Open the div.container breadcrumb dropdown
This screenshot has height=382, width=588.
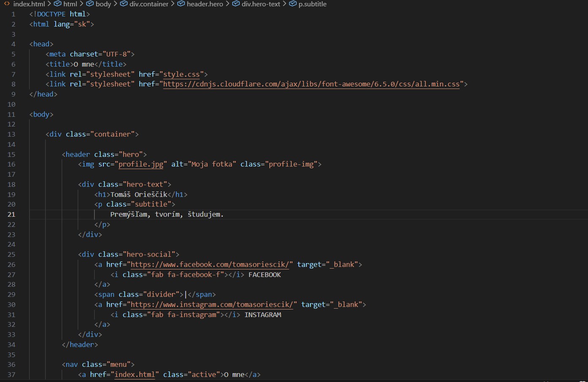(x=149, y=4)
